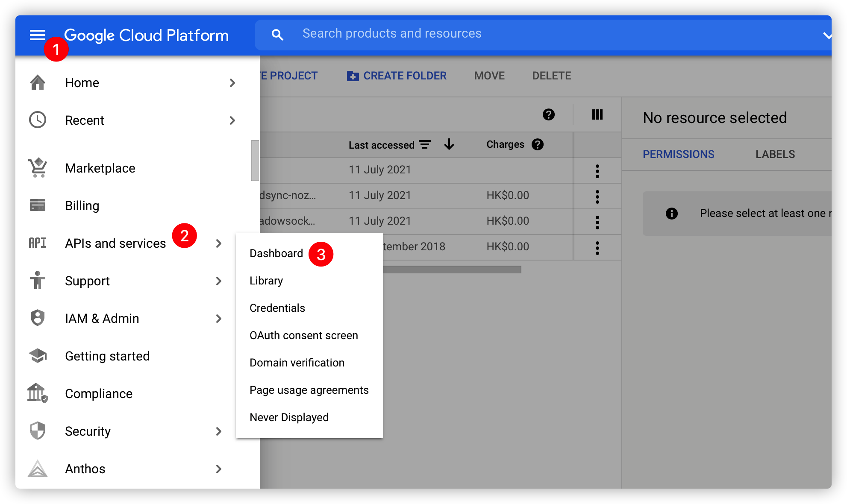
Task: Click the side menu vertical scrollbar
Action: pos(255,161)
